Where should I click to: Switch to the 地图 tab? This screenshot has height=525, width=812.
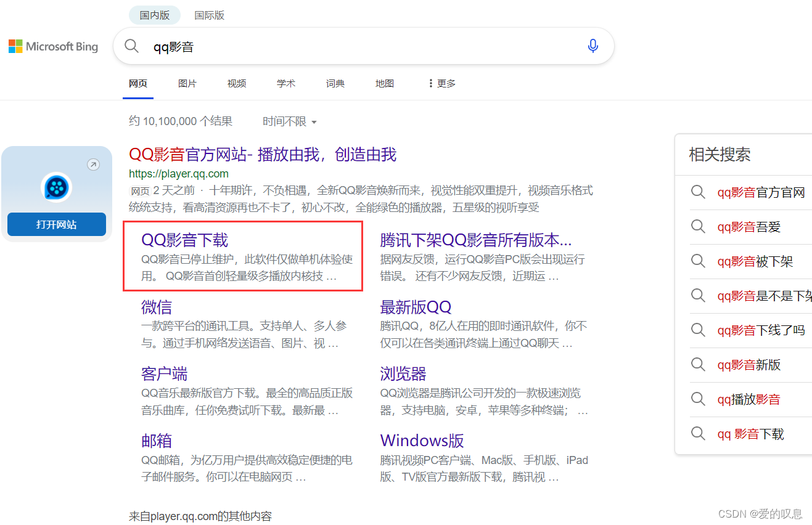pos(385,83)
